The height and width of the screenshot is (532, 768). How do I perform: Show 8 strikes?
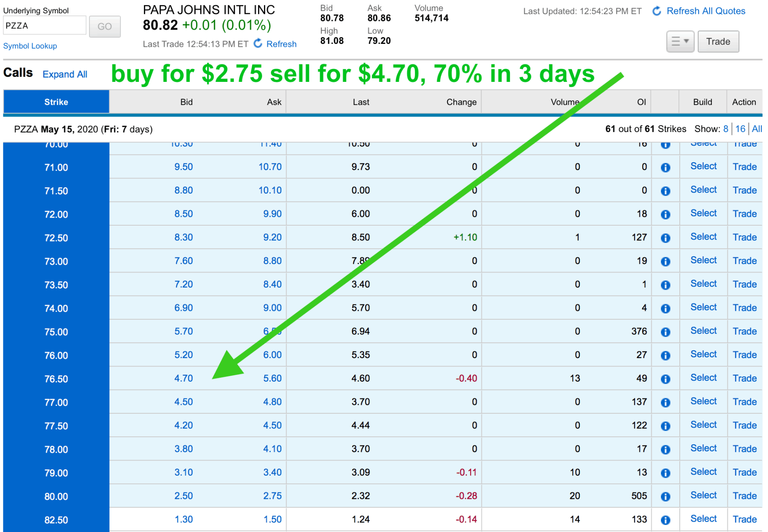click(x=726, y=129)
